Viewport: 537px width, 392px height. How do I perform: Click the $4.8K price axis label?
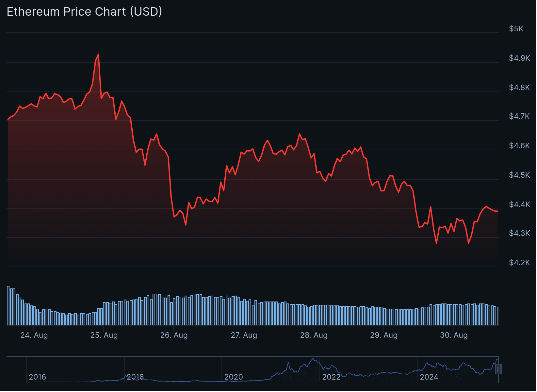[519, 88]
